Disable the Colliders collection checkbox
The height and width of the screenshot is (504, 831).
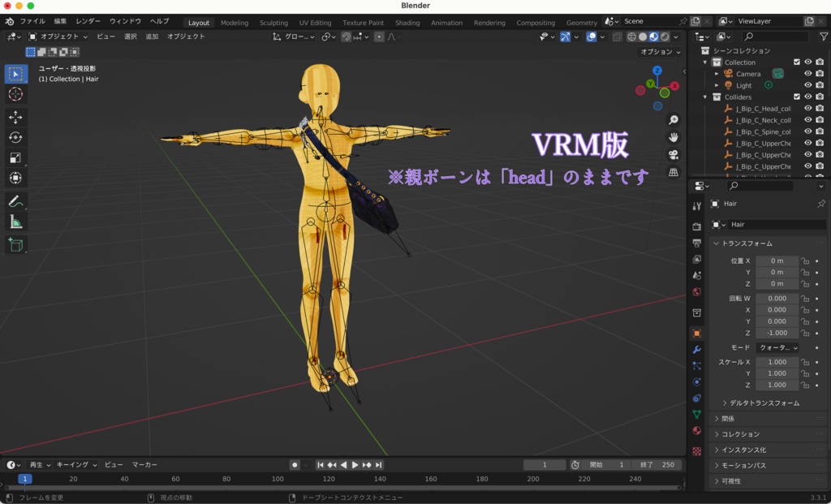point(797,97)
